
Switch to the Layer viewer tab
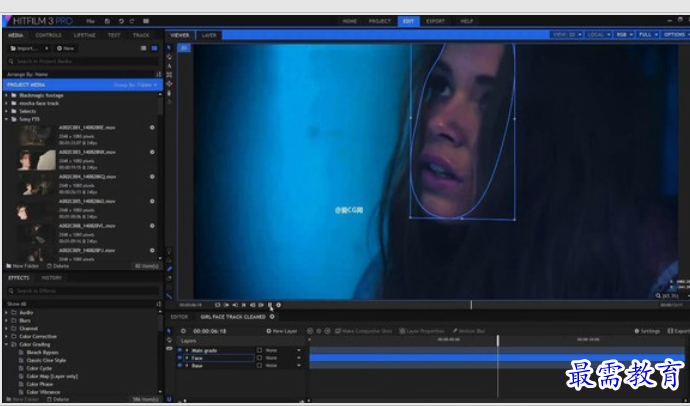tap(209, 35)
